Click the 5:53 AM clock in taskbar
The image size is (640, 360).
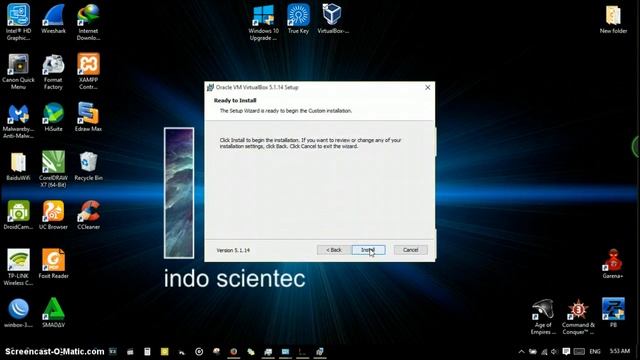tap(620, 351)
